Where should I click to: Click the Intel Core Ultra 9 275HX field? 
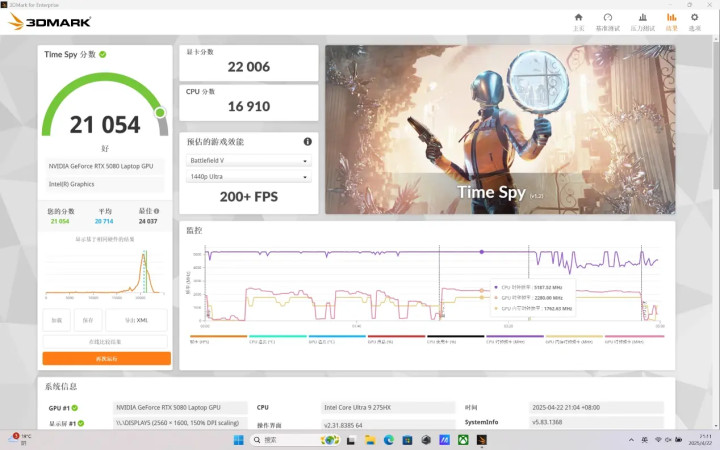(x=388, y=408)
